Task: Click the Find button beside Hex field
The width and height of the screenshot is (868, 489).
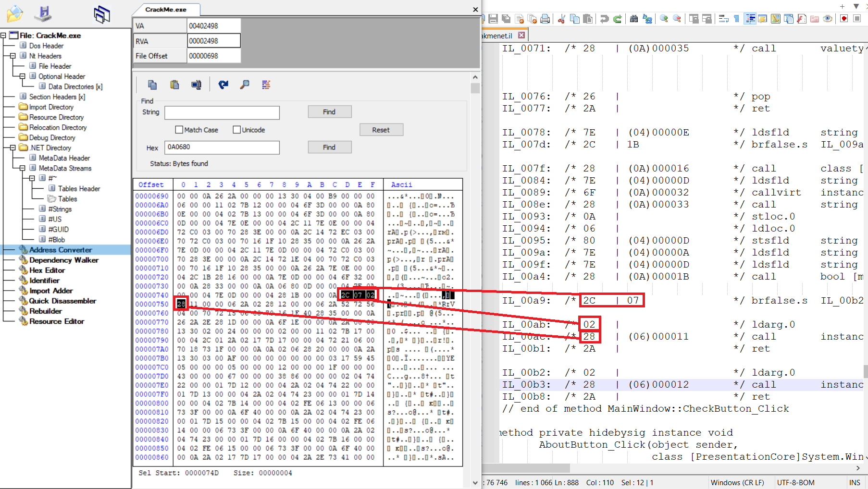Action: click(x=329, y=147)
